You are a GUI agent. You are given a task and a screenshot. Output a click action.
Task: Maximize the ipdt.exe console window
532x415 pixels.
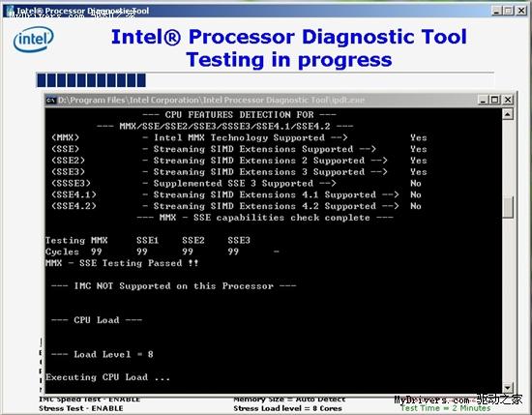tap(494, 100)
